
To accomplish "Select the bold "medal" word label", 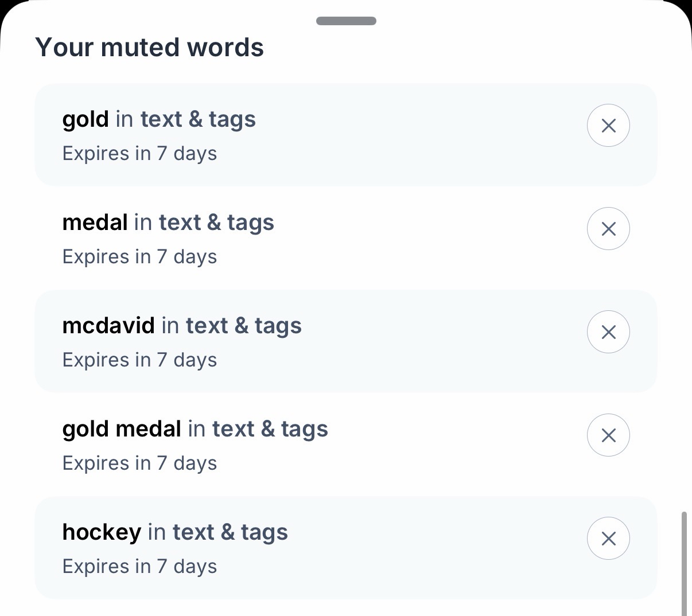I will point(95,223).
